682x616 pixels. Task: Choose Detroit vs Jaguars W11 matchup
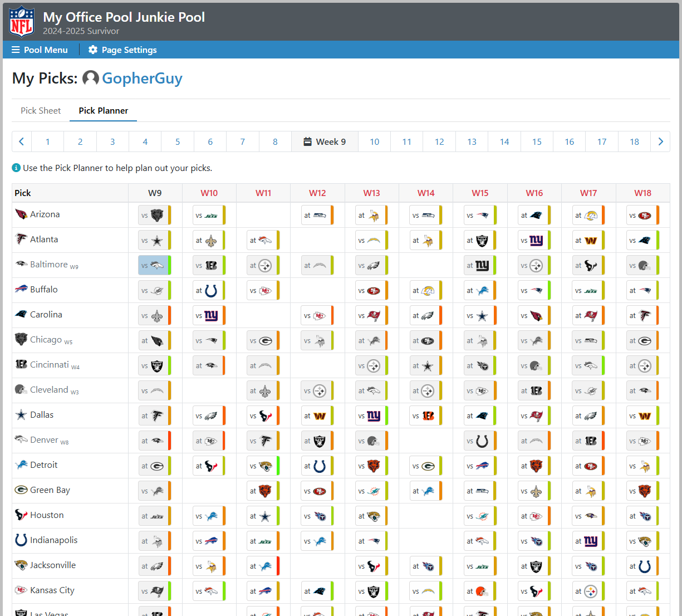pyautogui.click(x=263, y=466)
